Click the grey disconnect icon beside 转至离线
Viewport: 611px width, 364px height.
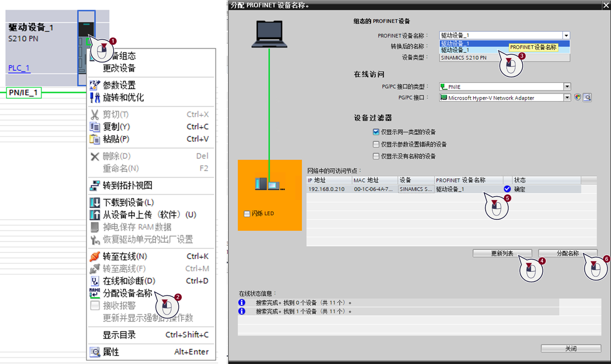point(95,269)
